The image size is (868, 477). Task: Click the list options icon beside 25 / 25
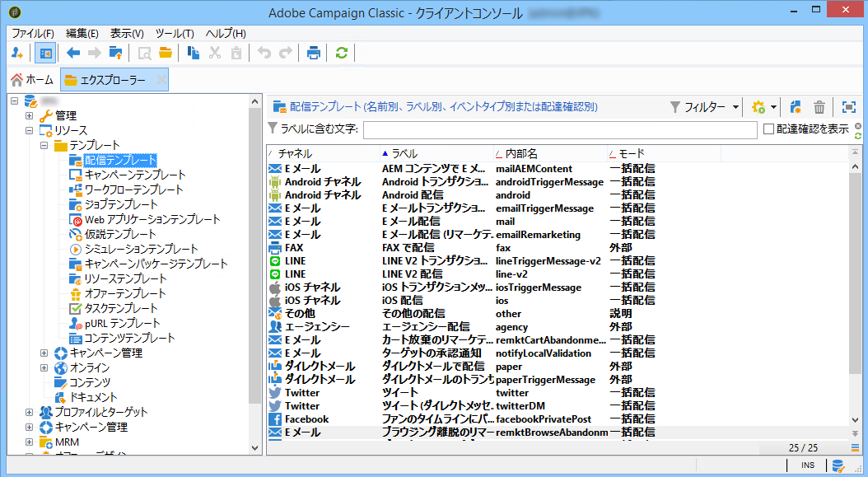(x=855, y=447)
